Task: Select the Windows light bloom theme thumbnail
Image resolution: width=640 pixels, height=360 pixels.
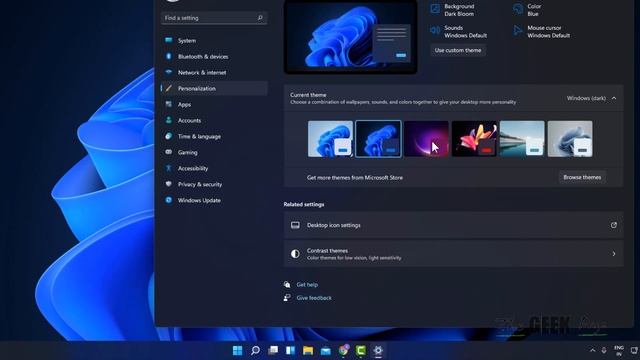Action: click(x=330, y=139)
